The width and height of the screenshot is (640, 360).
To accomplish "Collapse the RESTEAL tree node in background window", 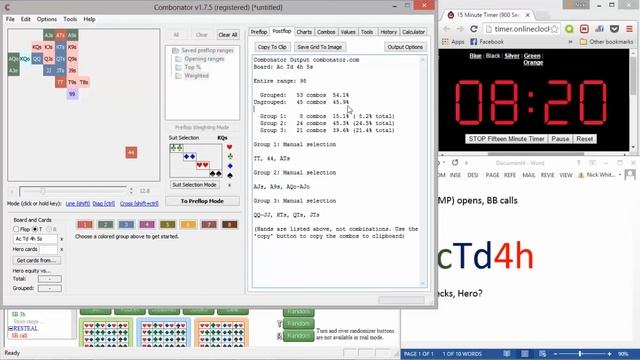I will point(11,328).
